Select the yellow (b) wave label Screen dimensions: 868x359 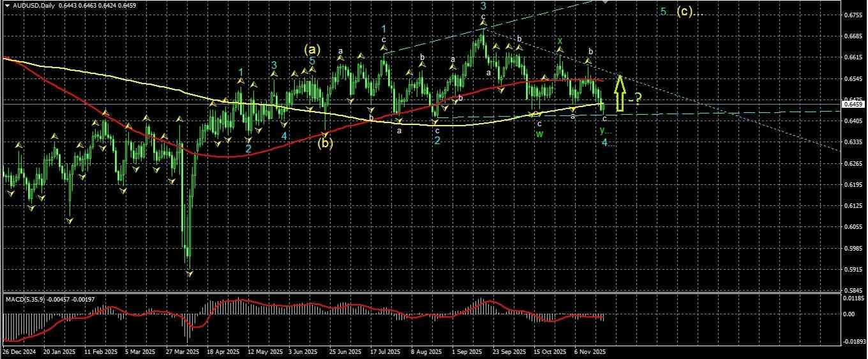point(325,143)
